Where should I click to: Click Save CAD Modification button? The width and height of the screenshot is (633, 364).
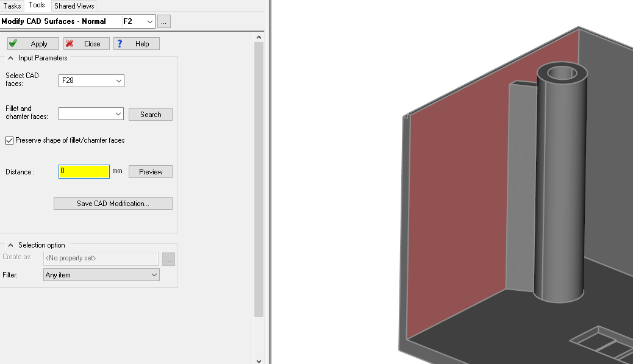pos(113,204)
